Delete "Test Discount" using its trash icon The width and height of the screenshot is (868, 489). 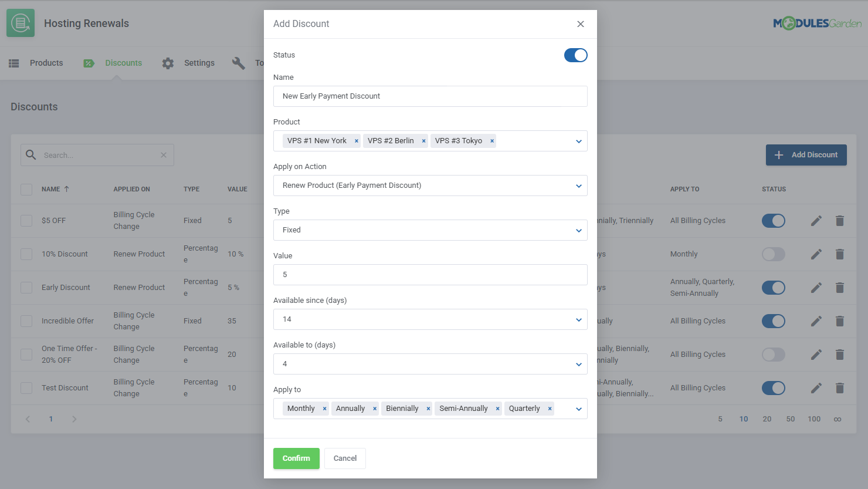[x=840, y=388]
